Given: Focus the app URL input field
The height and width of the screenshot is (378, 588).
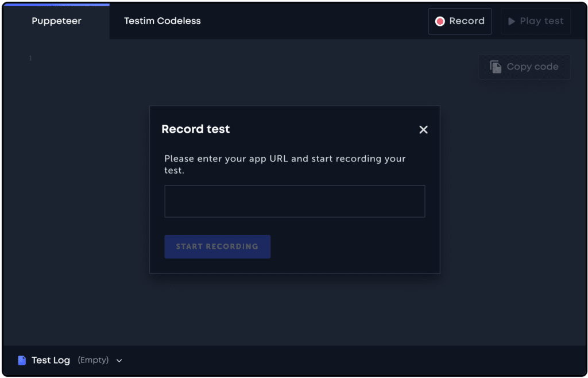Looking at the screenshot, I should point(295,202).
